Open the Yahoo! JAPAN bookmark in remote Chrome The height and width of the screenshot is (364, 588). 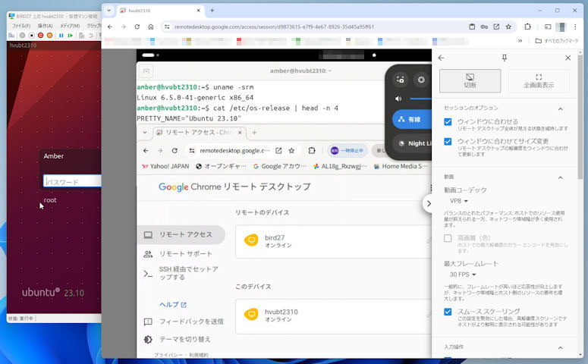[165, 166]
